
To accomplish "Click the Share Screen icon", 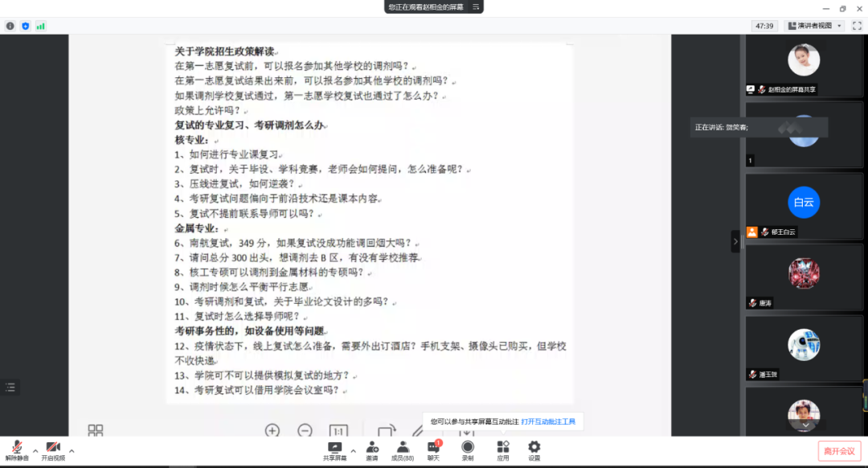I will point(335,450).
